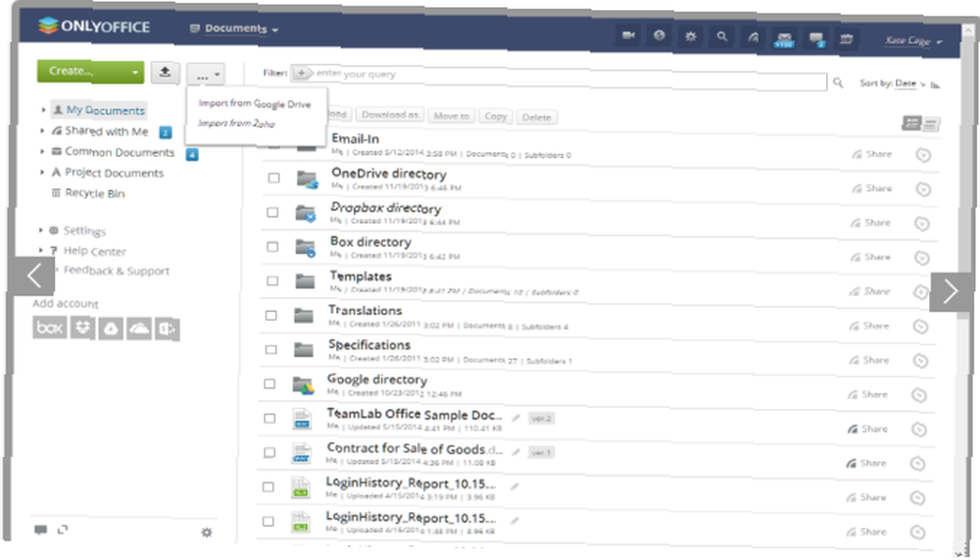
Task: Open chat icon at sidebar bottom
Action: pos(40,530)
